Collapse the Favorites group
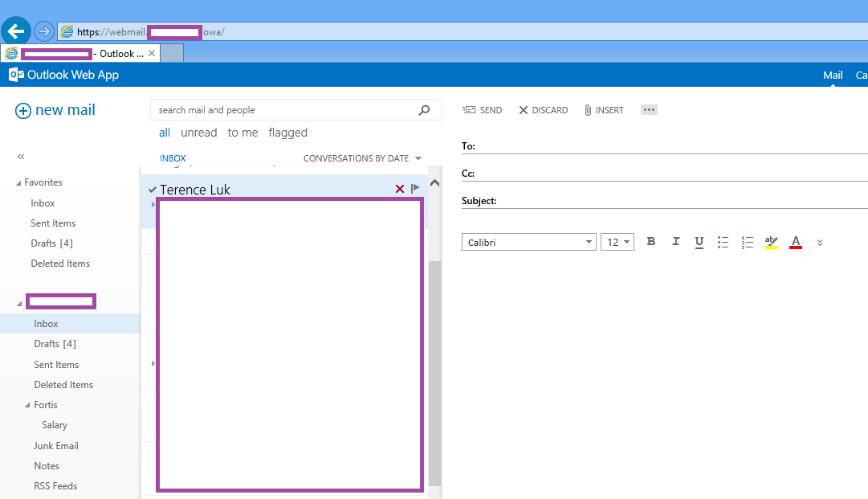Screen dimensions: 868x499 point(18,182)
